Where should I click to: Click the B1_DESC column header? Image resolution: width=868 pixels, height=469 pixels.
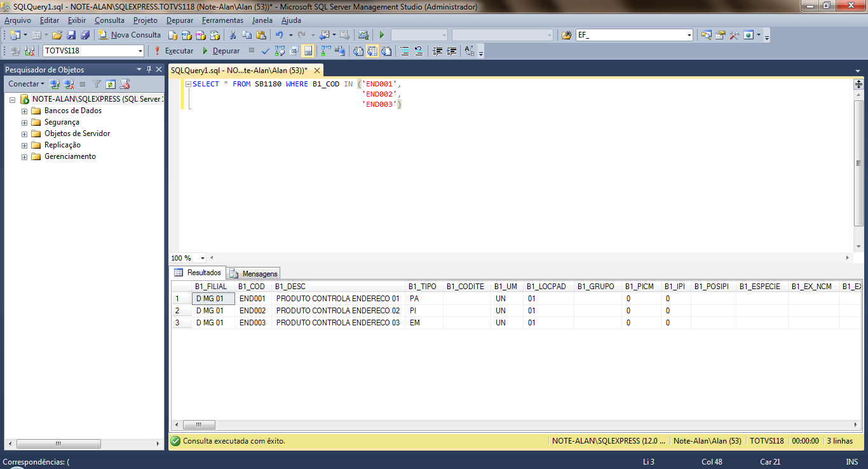coord(339,287)
